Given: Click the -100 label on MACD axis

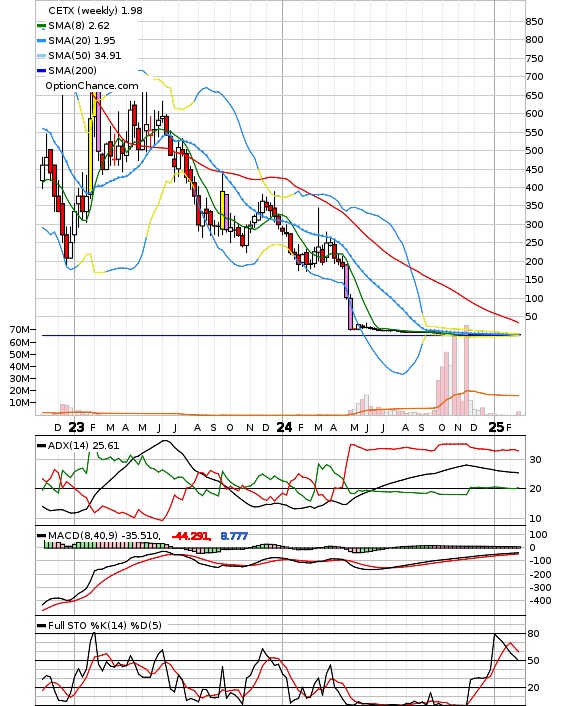Looking at the screenshot, I should coord(538,561).
